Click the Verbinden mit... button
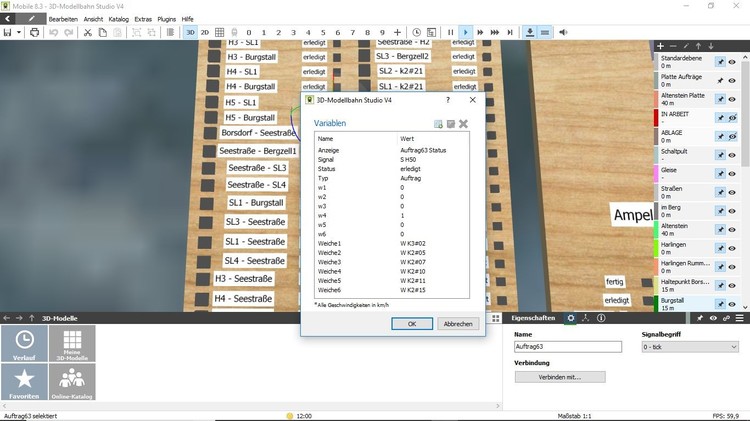The width and height of the screenshot is (750, 421). tap(560, 377)
